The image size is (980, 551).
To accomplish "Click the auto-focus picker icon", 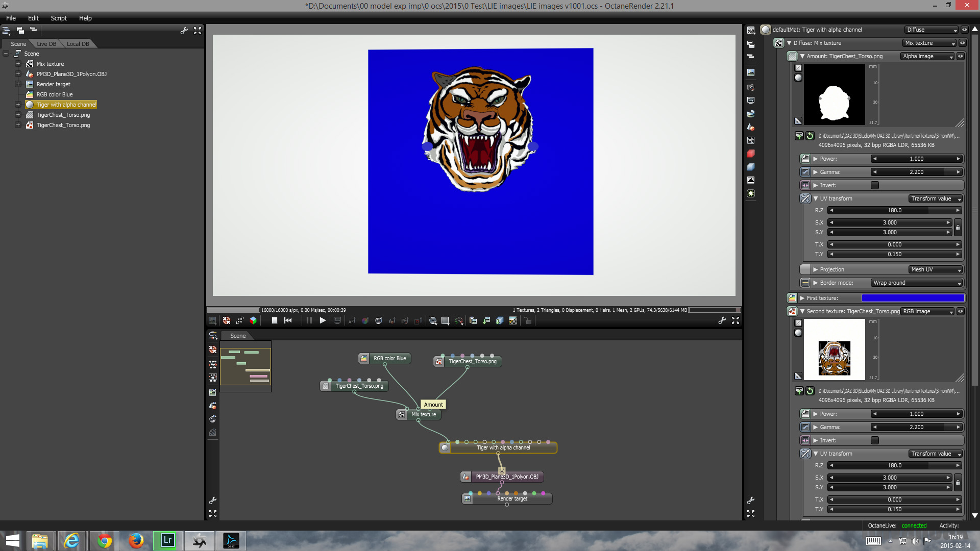I will [x=352, y=320].
